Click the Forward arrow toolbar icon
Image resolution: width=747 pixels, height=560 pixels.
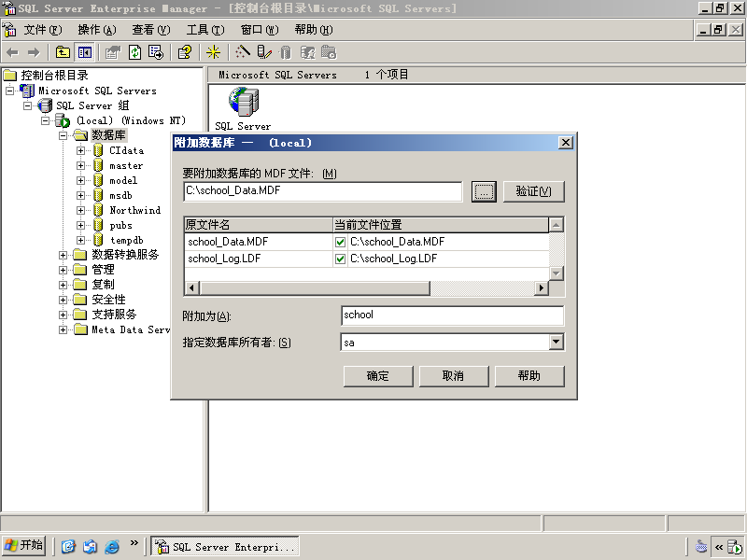34,52
